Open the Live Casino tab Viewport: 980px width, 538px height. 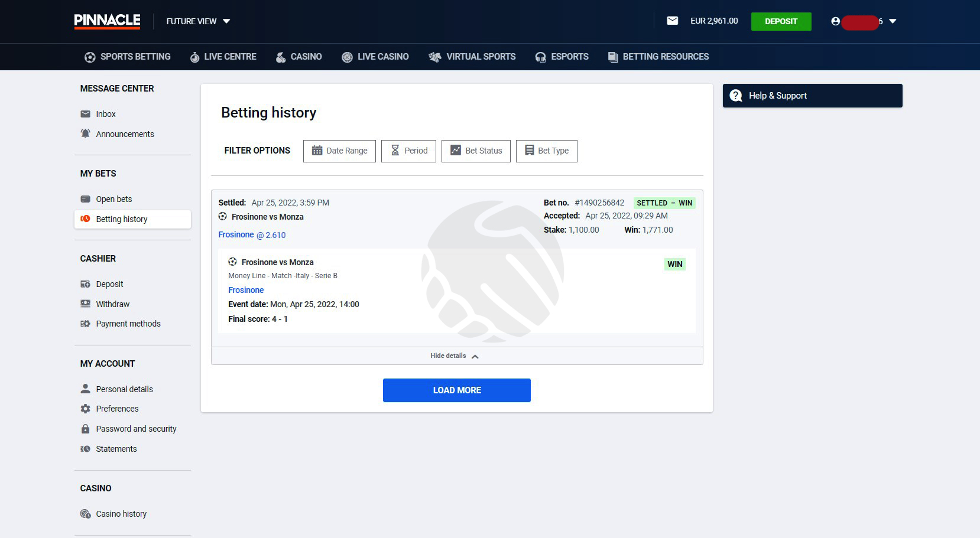click(x=375, y=57)
